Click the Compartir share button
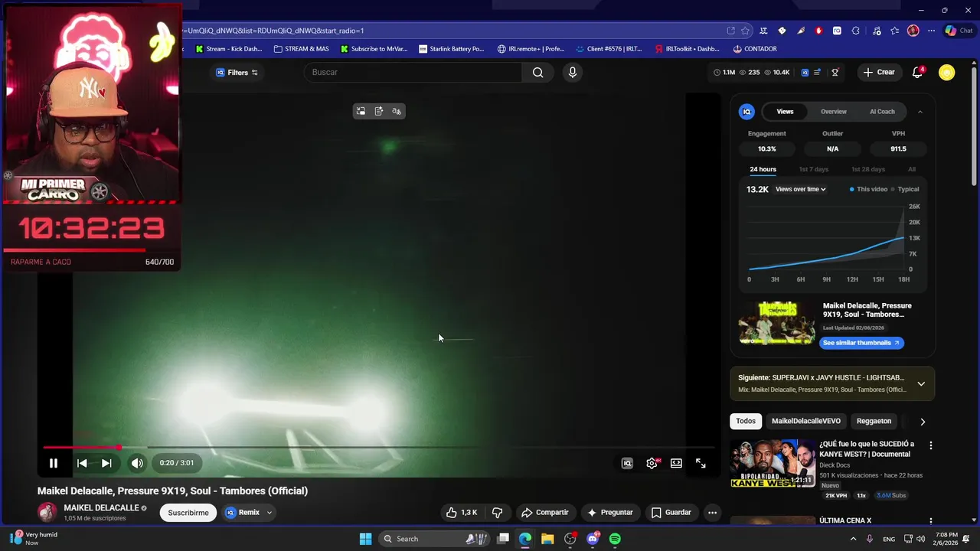 click(544, 513)
